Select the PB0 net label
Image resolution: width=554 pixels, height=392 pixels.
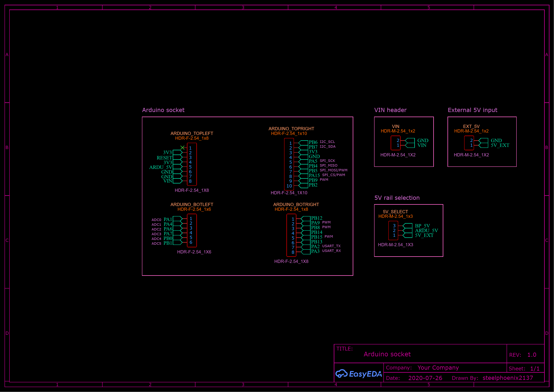[168, 238]
